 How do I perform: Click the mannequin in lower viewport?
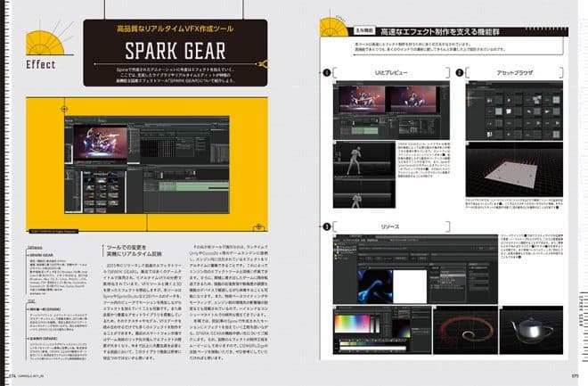tap(356, 201)
